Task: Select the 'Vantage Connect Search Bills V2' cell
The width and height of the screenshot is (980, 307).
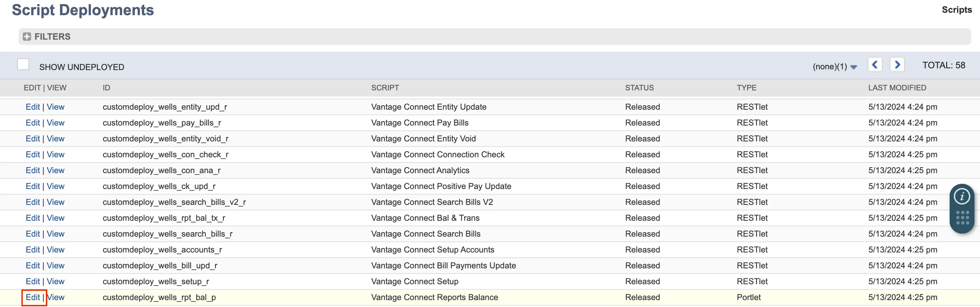Action: (x=432, y=202)
